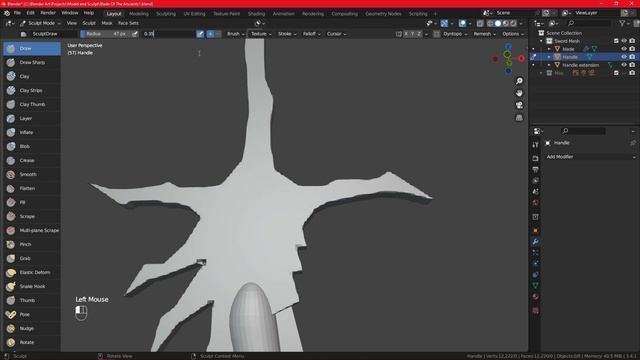Toggle Sword Mesh collection visibility eye

(x=624, y=41)
